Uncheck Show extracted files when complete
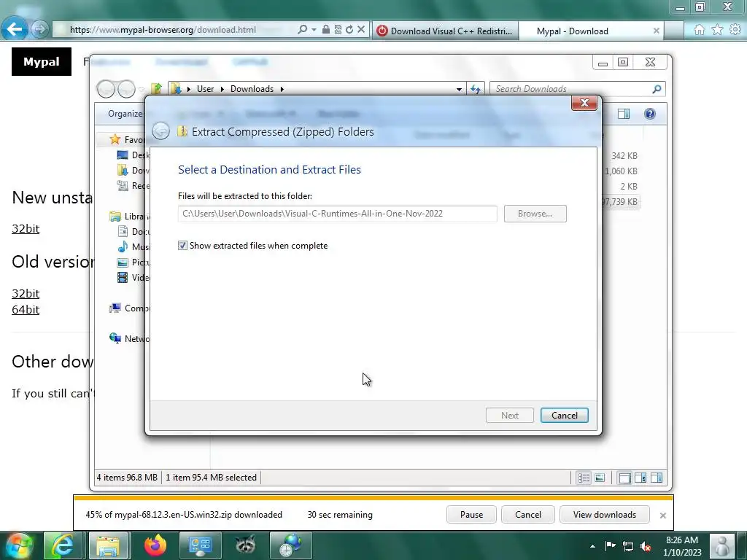 [x=182, y=246]
